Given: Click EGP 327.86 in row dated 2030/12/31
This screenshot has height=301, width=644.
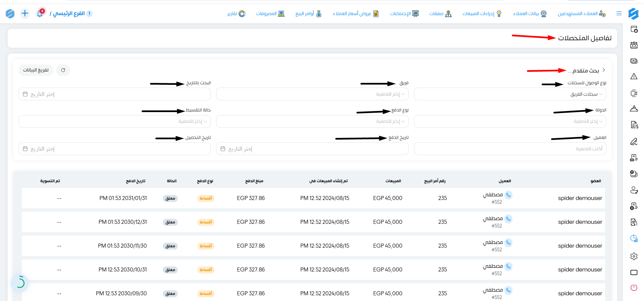Looking at the screenshot, I should [251, 222].
